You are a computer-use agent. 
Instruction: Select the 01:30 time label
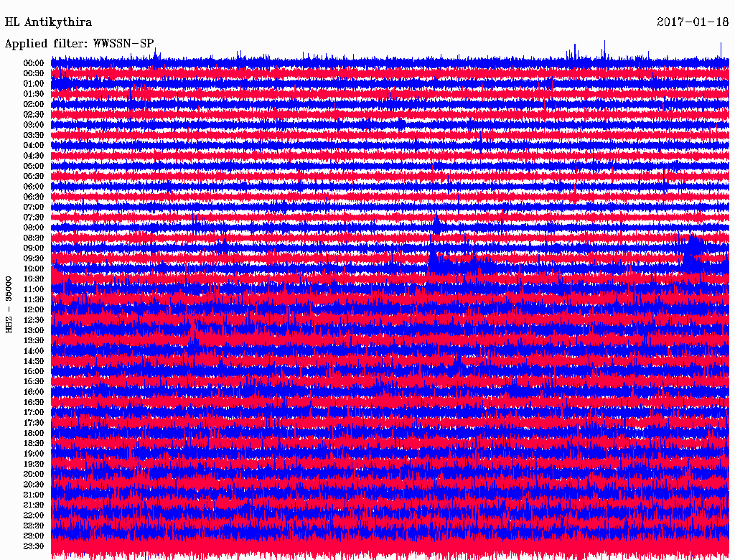pos(34,94)
